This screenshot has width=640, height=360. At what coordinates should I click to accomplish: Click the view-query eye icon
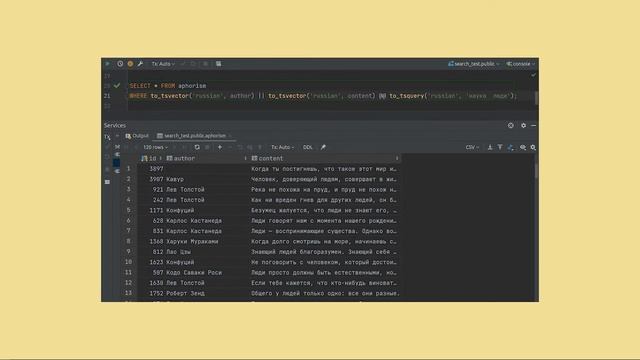click(523, 147)
